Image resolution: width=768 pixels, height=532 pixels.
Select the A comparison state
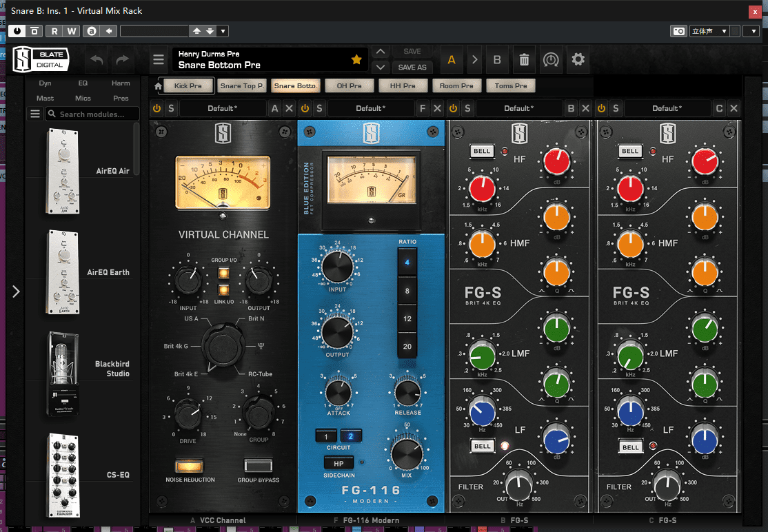pos(452,60)
